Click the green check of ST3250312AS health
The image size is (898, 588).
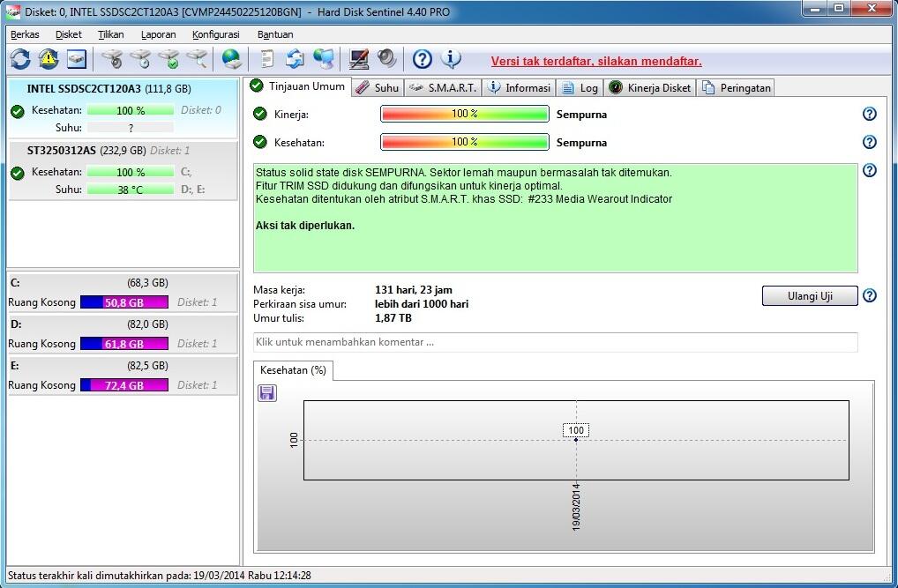(x=18, y=172)
